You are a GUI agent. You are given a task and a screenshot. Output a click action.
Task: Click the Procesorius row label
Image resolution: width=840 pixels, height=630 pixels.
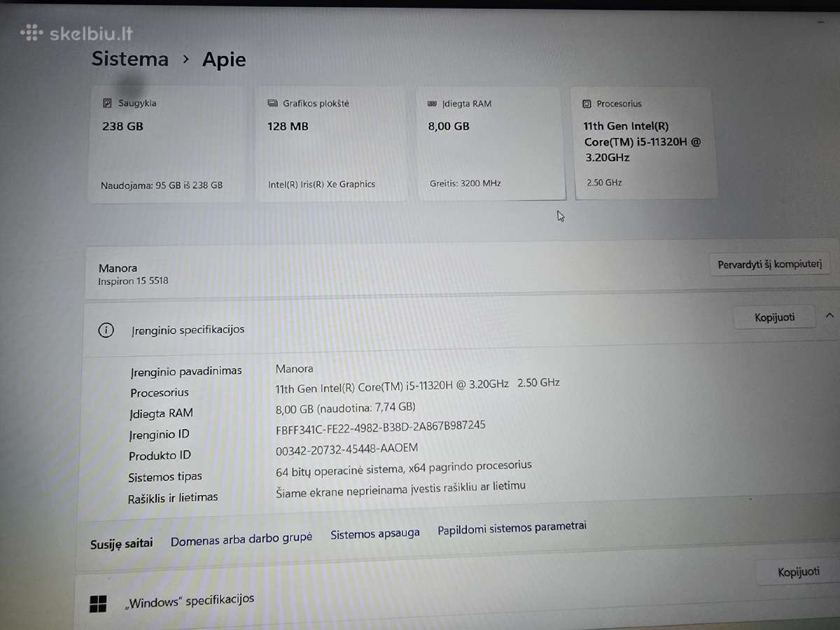(160, 393)
